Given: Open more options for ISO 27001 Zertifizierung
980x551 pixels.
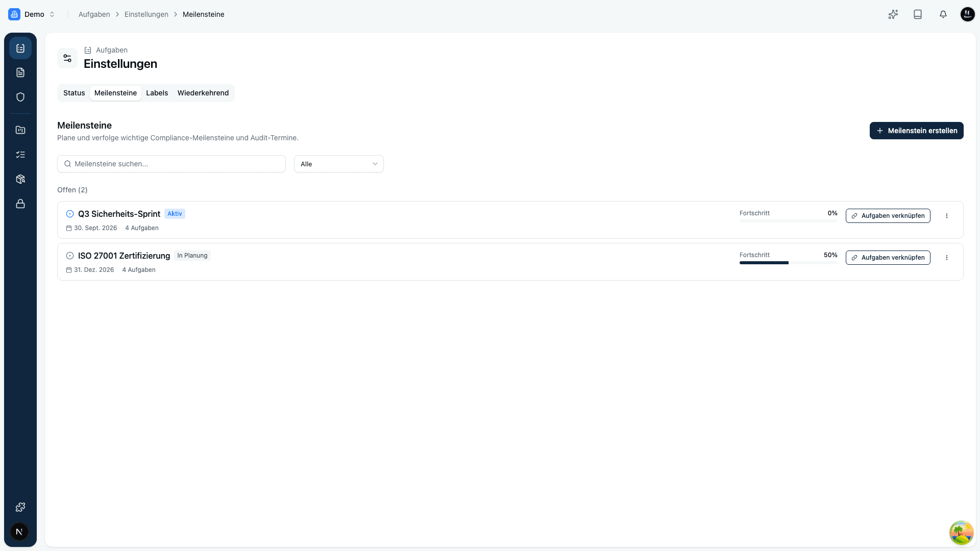Looking at the screenshot, I should click(x=946, y=258).
